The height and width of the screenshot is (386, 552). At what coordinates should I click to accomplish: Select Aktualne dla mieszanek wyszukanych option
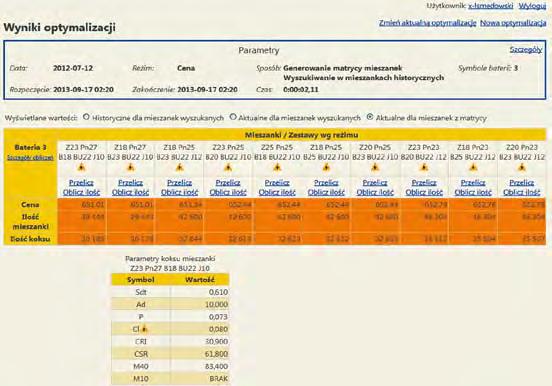tap(233, 117)
